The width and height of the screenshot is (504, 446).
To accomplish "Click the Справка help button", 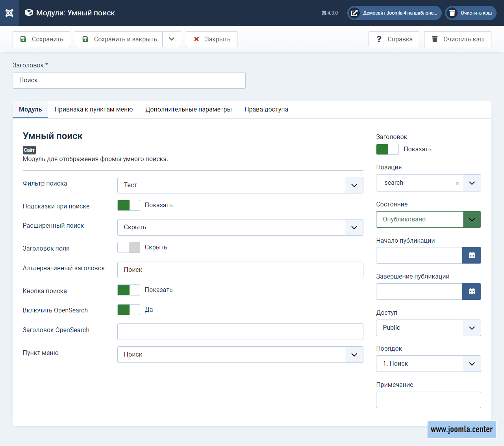I will (394, 39).
